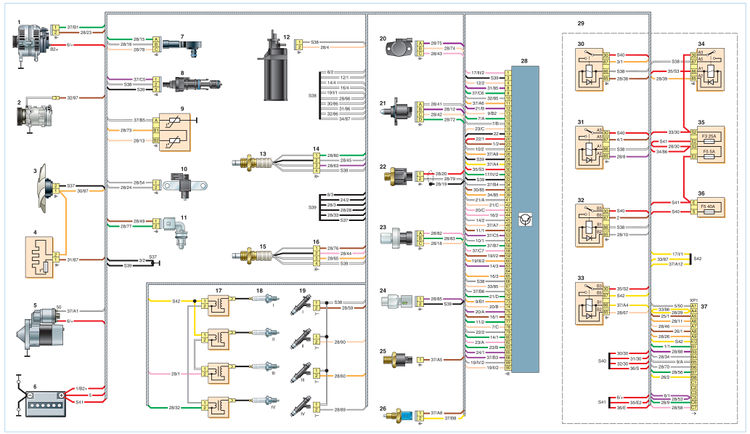
Task: Click relay 31 in the mounting block
Action: 589,147
